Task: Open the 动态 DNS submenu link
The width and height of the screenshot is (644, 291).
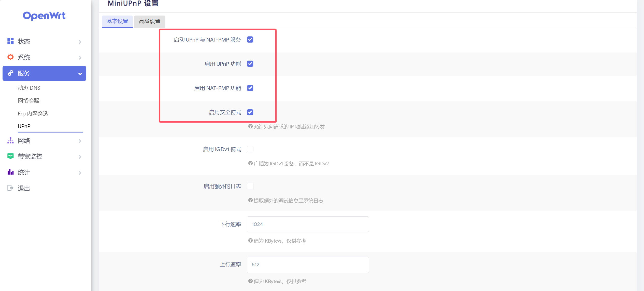Action: coord(29,88)
